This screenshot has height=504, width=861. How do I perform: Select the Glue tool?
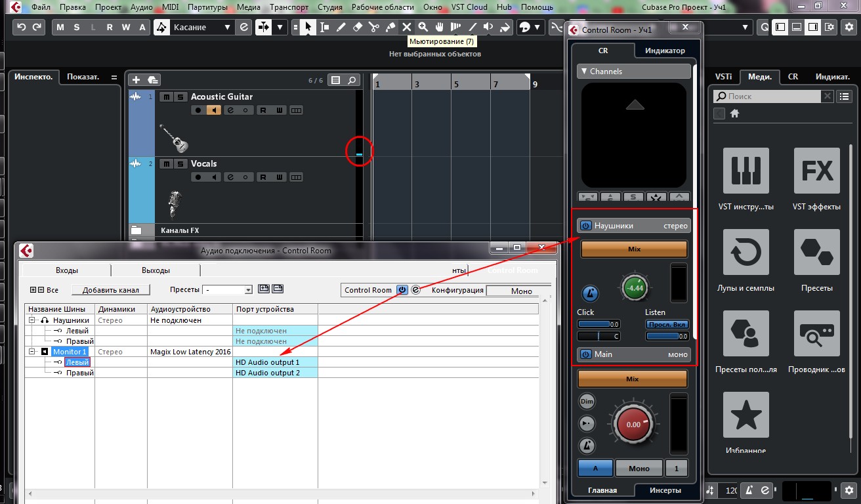tap(390, 27)
